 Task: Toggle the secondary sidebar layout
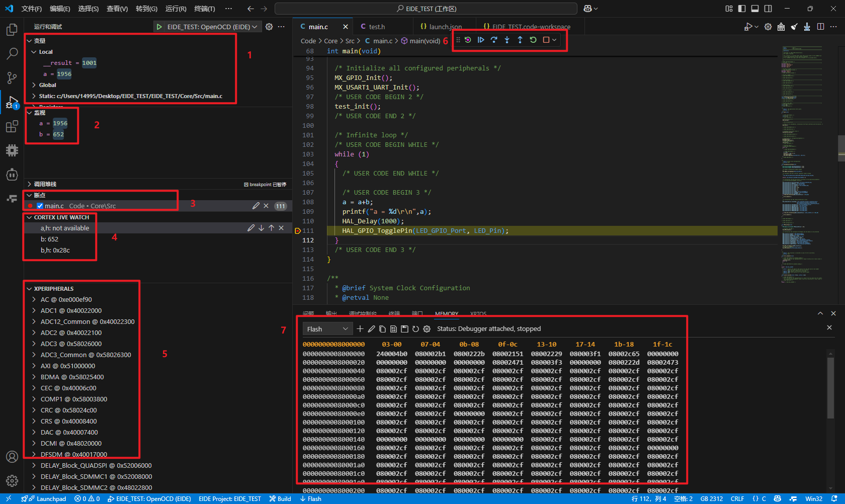[768, 9]
